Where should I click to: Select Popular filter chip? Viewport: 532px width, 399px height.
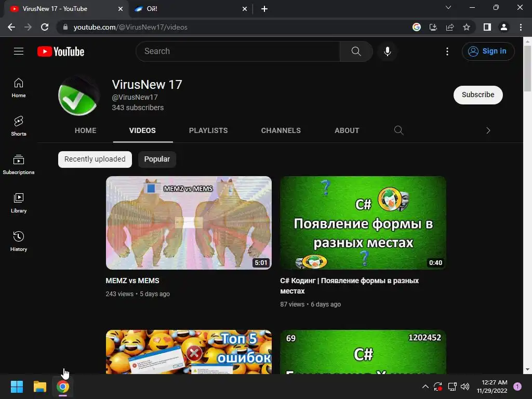[157, 159]
